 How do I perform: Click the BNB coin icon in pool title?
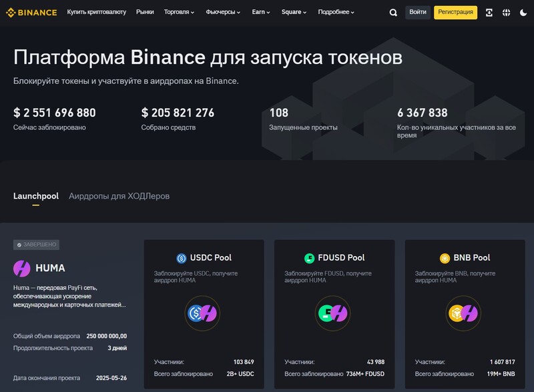click(x=445, y=258)
